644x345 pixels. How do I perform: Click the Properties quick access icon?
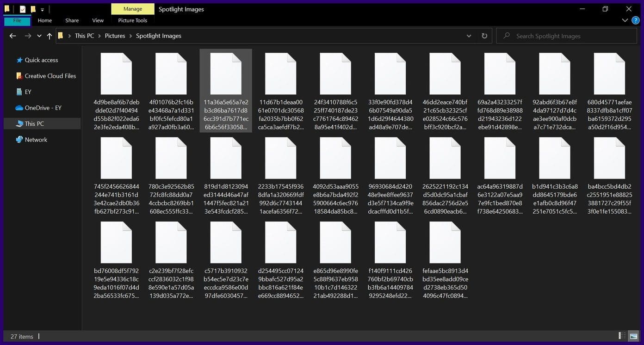[23, 9]
